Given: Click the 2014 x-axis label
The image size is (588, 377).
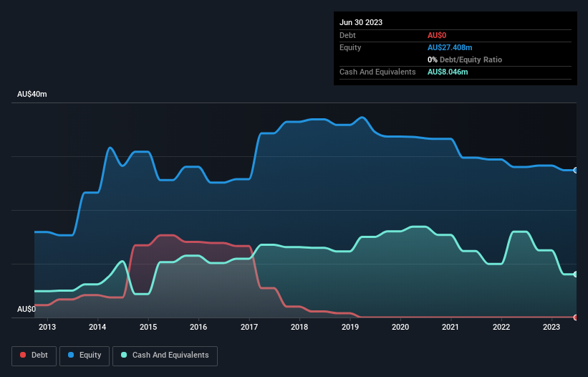Looking at the screenshot, I should pyautogui.click(x=97, y=327).
